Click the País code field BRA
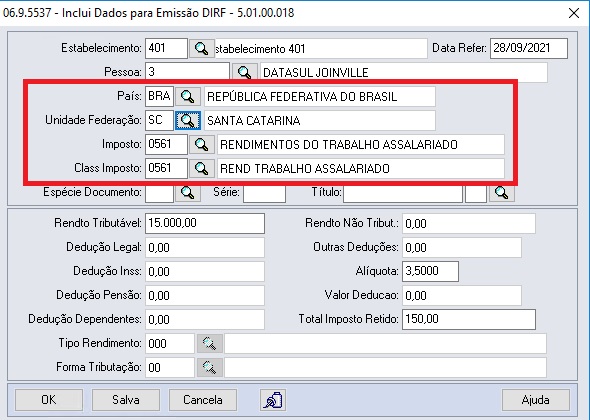The height and width of the screenshot is (420, 590). pyautogui.click(x=160, y=96)
